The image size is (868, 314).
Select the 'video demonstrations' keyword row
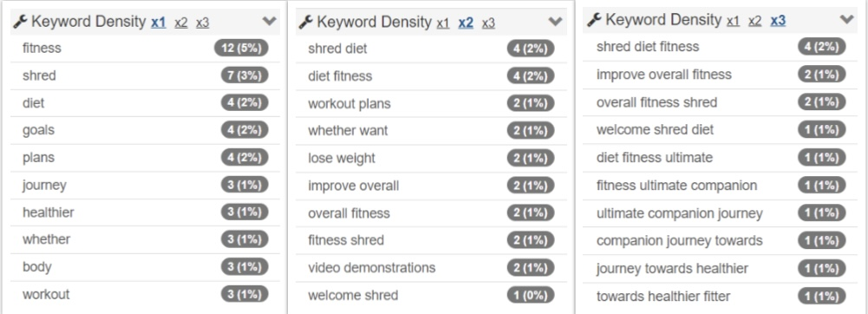click(431, 268)
